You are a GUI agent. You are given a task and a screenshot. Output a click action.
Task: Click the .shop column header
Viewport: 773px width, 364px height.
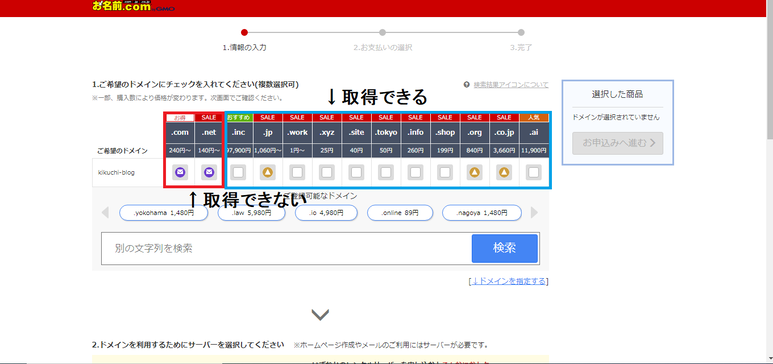coord(445,132)
